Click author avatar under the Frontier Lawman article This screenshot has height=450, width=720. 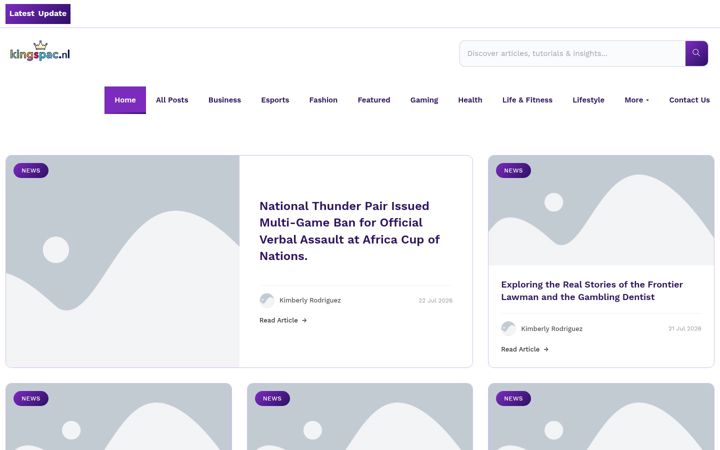click(x=508, y=328)
